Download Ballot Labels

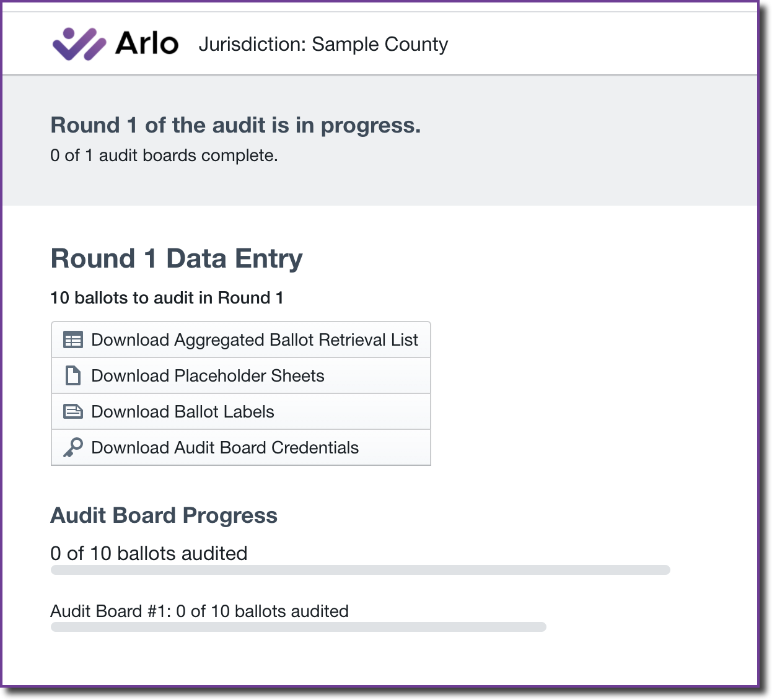coord(241,411)
